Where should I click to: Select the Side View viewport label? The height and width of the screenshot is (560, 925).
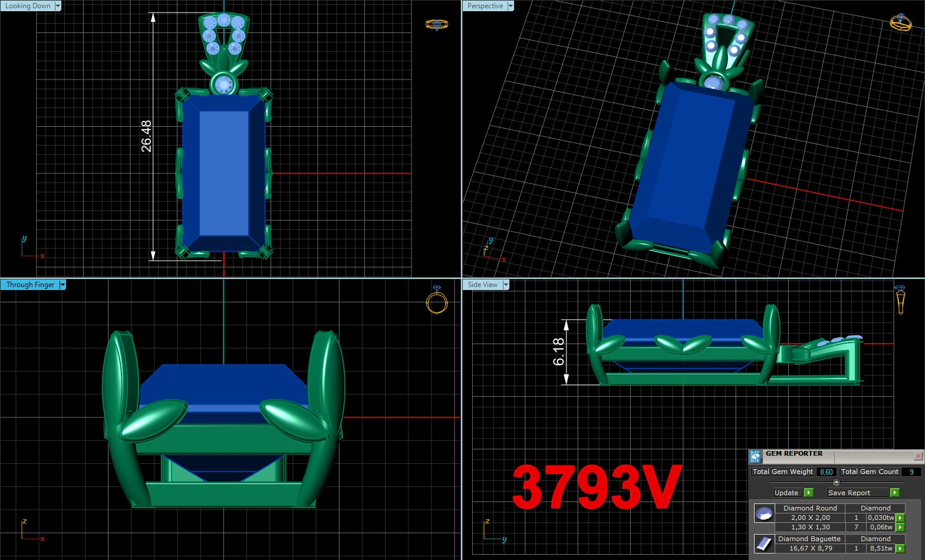click(x=482, y=285)
